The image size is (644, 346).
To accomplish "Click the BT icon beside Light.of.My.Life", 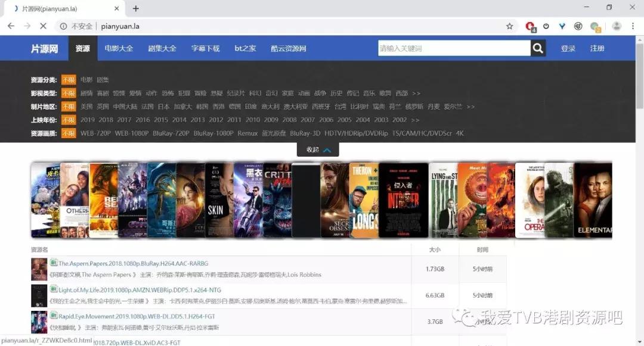I will point(54,289).
